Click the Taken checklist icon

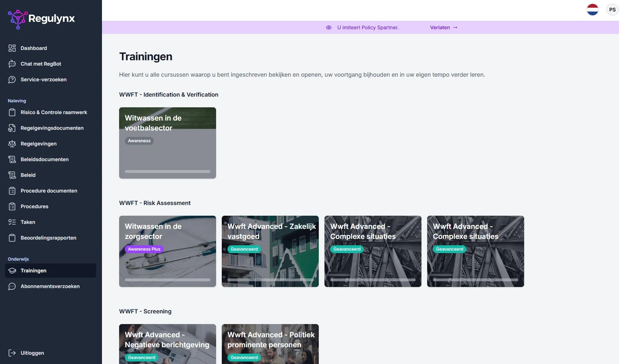12,222
